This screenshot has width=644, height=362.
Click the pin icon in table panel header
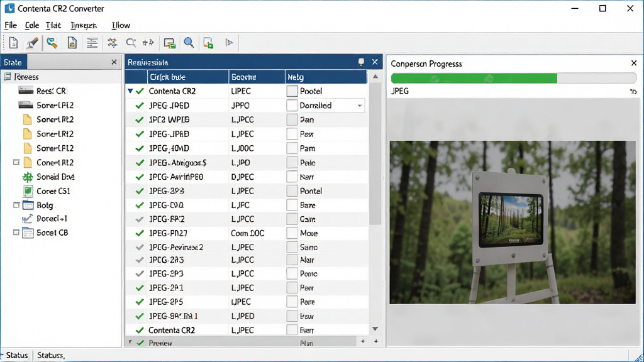click(x=361, y=62)
